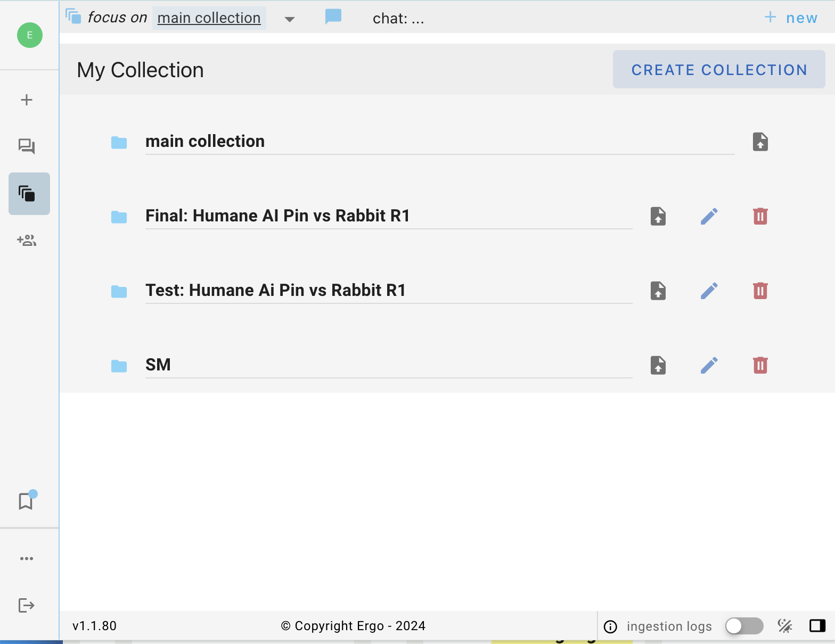
Task: Click the green E user avatar
Action: pos(30,35)
